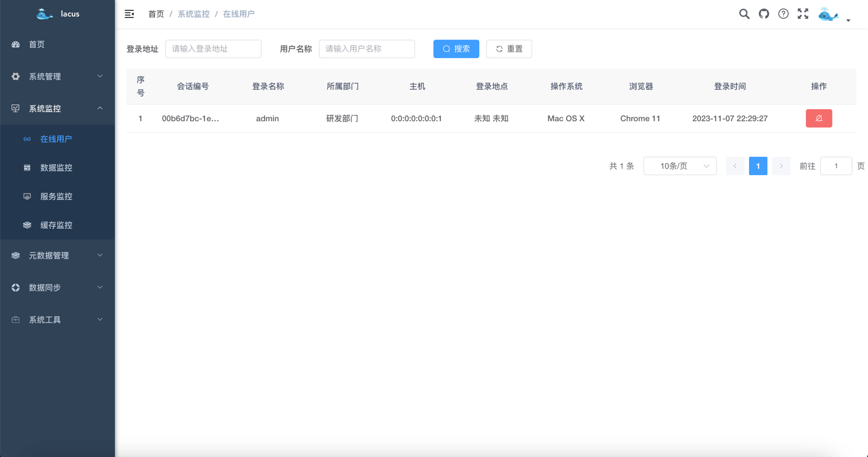
Task: Click the image icon beside 数据监控
Action: (27, 168)
